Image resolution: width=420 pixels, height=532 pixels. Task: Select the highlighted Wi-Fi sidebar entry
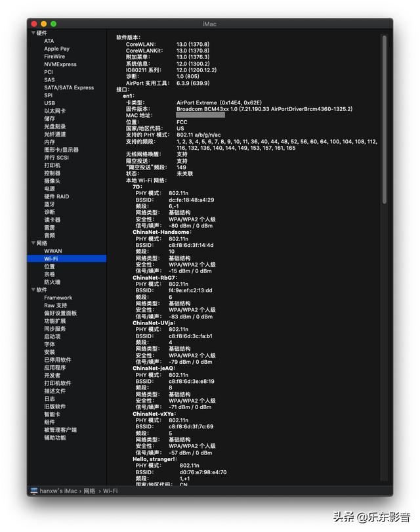click(67, 259)
